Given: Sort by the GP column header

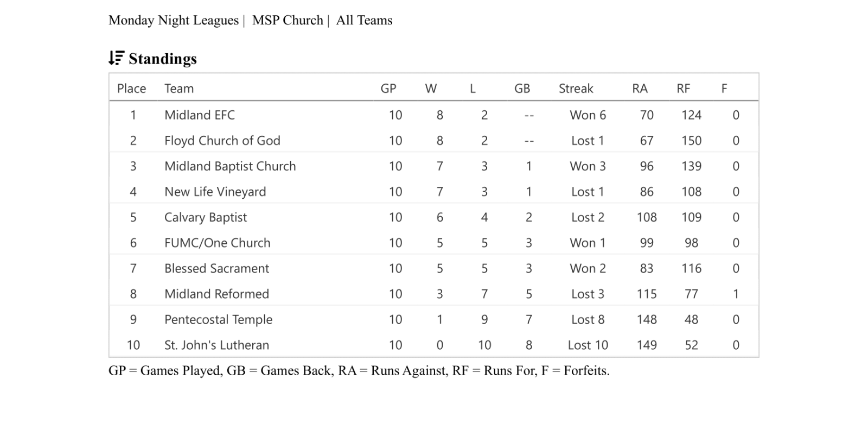Looking at the screenshot, I should [388, 89].
